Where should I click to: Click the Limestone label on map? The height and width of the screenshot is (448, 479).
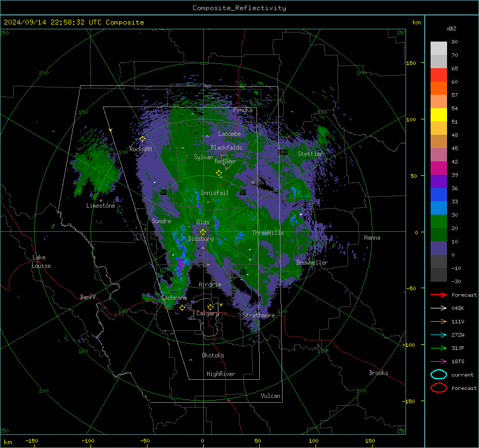pyautogui.click(x=101, y=206)
